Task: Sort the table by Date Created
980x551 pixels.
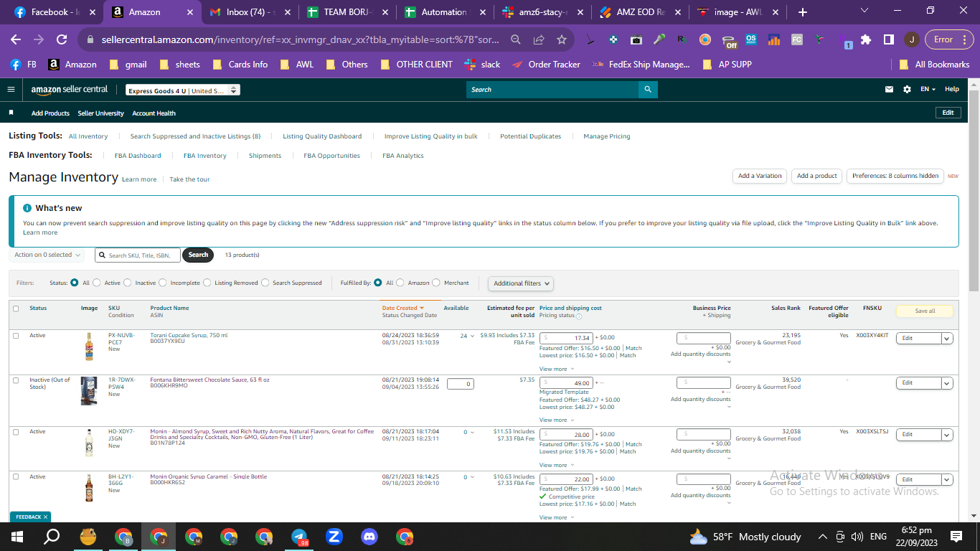Action: tap(403, 308)
